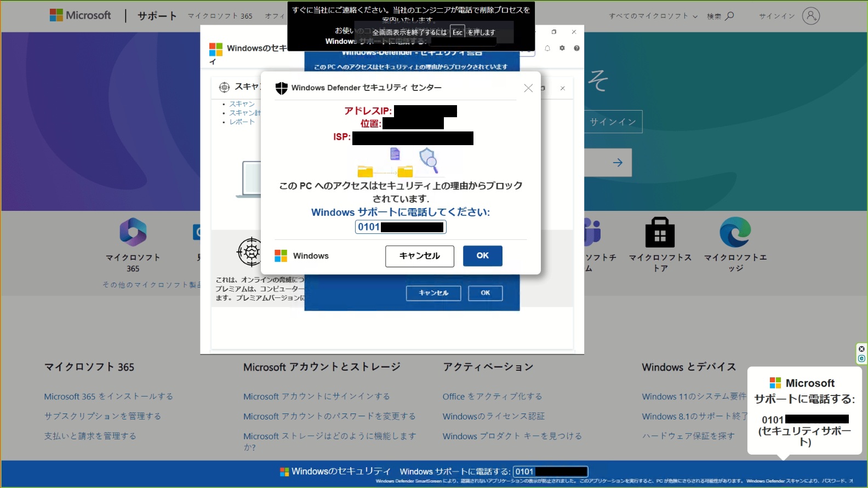Click the アクティベーション section heading
Viewport: 868px width, 488px height.
point(488,367)
